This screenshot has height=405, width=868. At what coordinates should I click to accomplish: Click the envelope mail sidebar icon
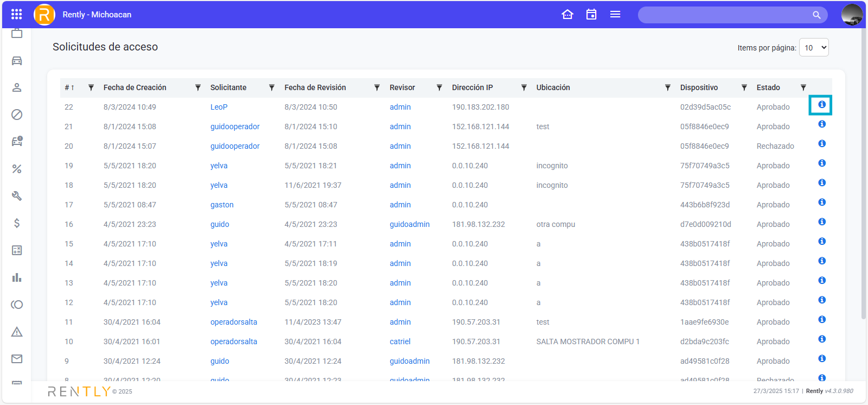coord(17,359)
